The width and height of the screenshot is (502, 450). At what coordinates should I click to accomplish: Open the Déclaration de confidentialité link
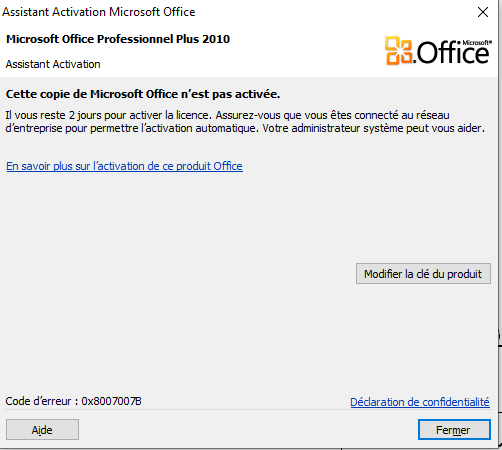tap(420, 402)
